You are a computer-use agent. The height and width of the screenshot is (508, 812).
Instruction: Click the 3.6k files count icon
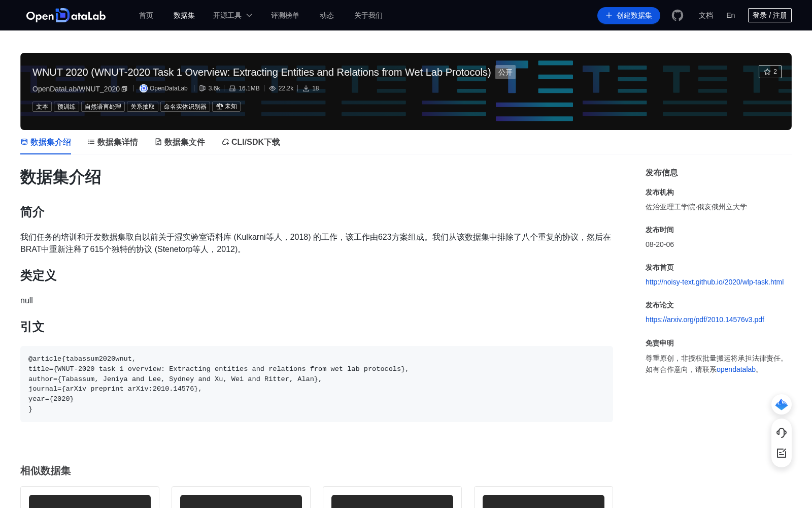pos(202,88)
